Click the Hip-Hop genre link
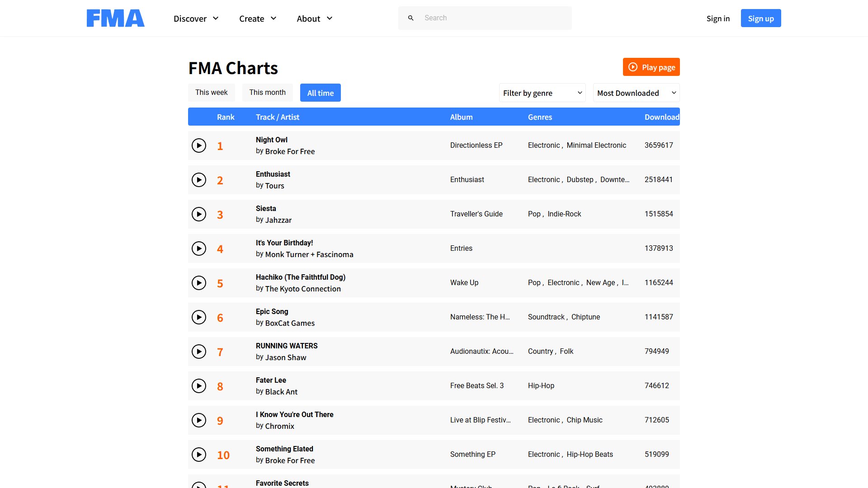 pyautogui.click(x=541, y=386)
